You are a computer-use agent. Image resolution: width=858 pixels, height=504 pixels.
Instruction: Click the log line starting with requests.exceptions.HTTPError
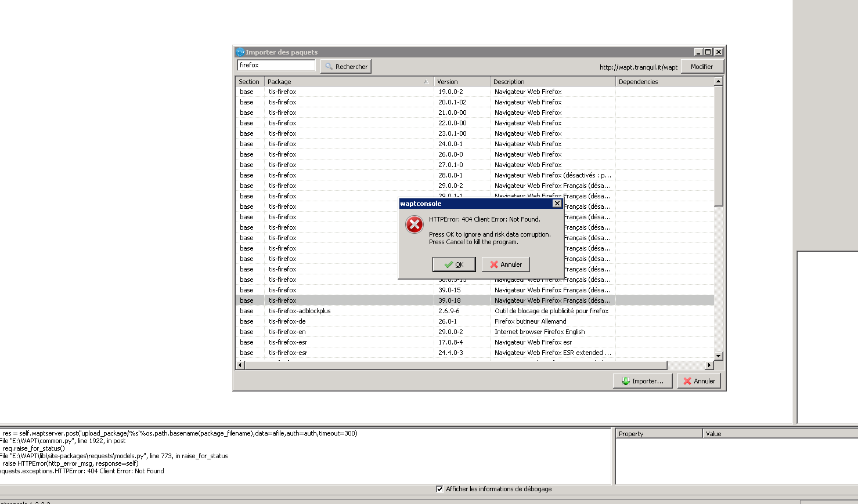pos(82,471)
